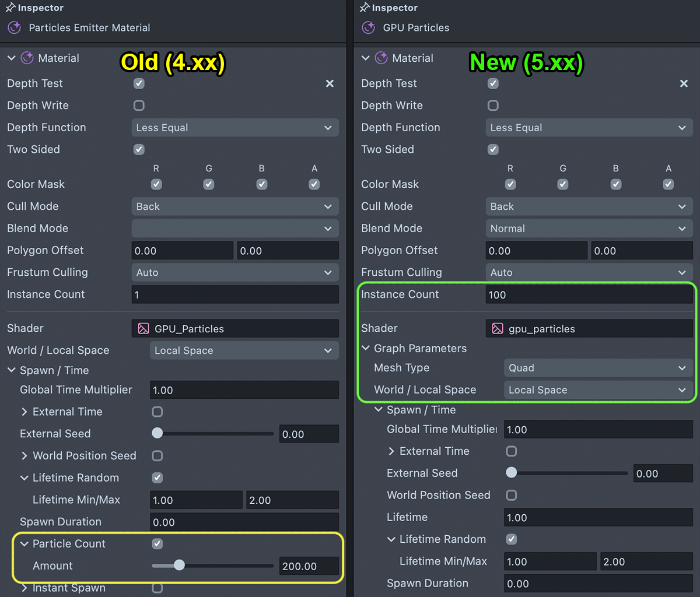Collapse the left Material section header
Screen dimensions: 700x597
[12, 58]
